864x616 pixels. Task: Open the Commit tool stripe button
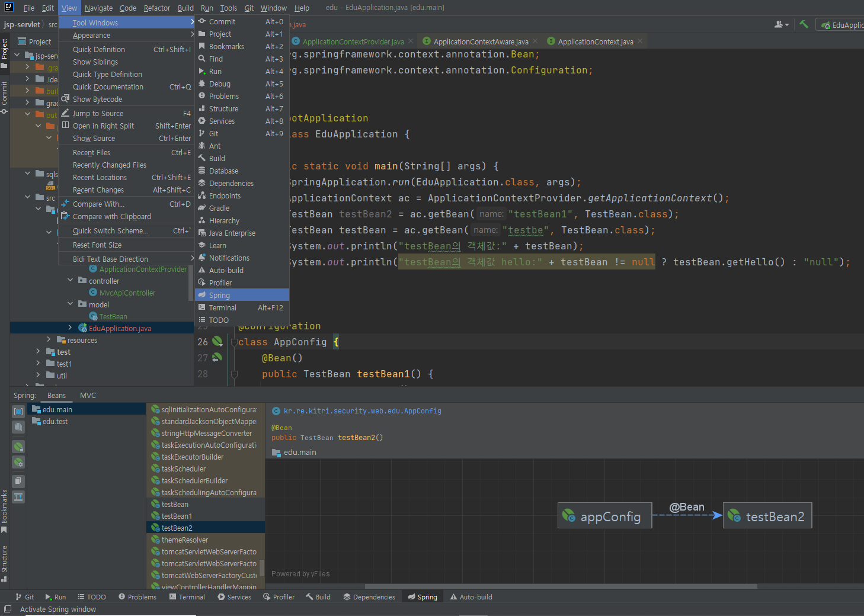(4, 97)
